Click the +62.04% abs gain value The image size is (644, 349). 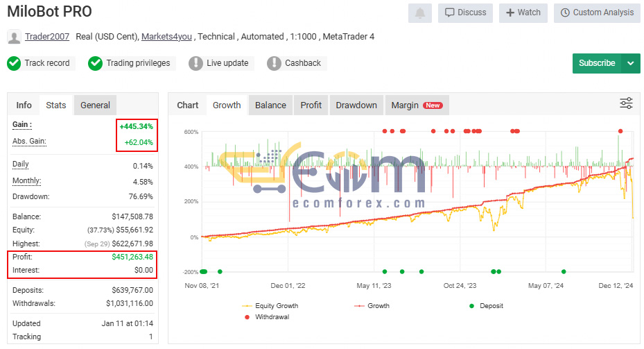pos(139,143)
